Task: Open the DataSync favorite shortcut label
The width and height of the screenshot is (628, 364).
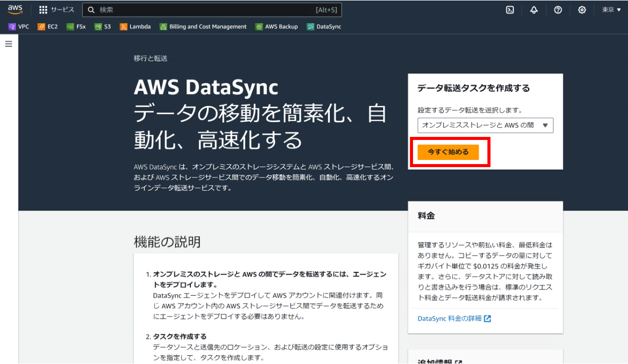Action: [329, 27]
